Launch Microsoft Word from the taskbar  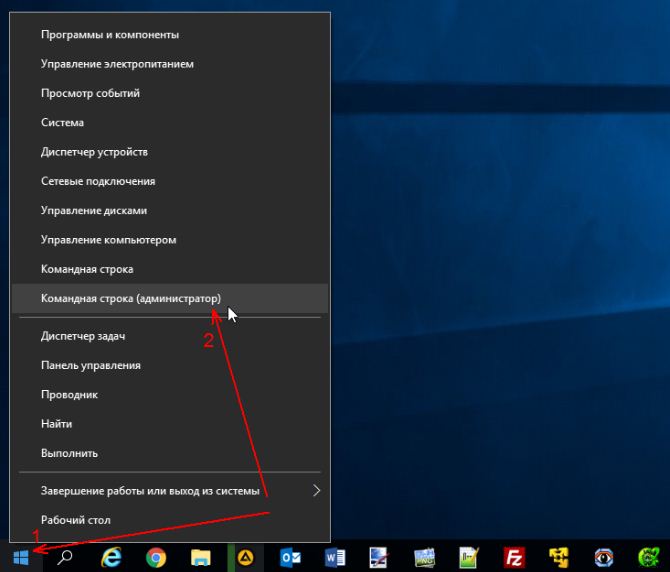coord(335,557)
